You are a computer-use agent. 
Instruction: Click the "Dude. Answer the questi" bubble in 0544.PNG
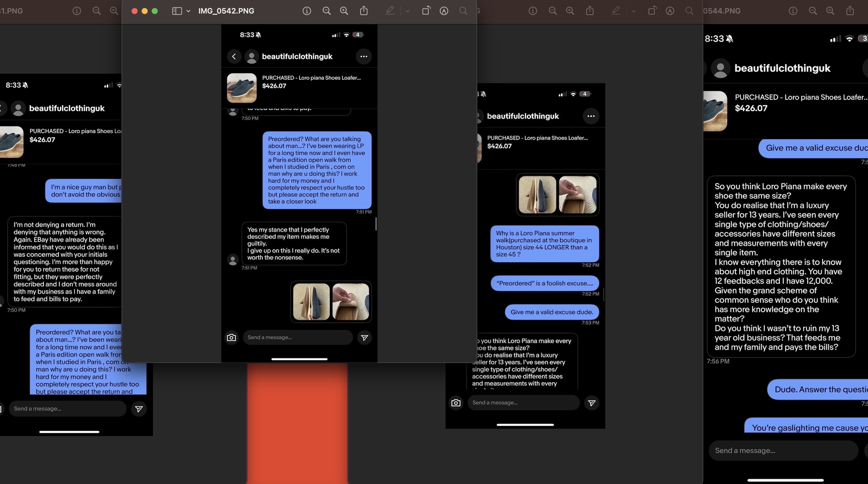point(818,390)
